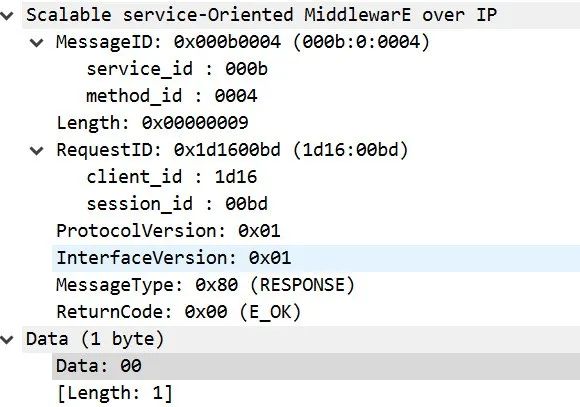Select the session_id : 00bd field

pyautogui.click(x=177, y=204)
